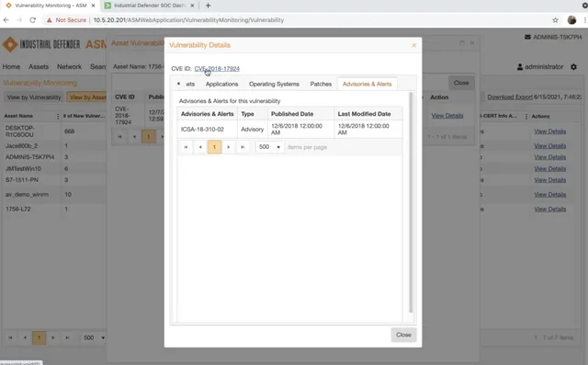Switch to the Patches tab
This screenshot has height=365, width=588.
coord(321,84)
